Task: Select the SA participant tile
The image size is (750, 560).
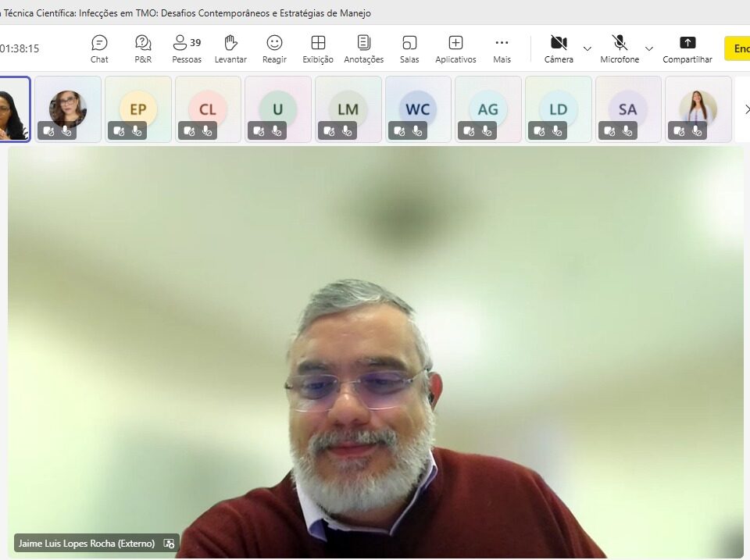Action: [x=628, y=109]
